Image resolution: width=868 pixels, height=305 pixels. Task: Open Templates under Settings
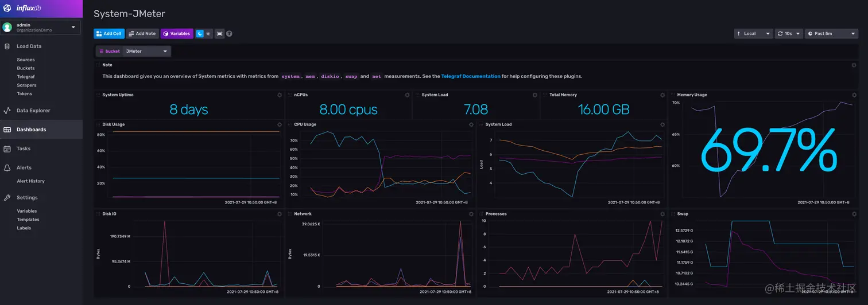(x=28, y=220)
